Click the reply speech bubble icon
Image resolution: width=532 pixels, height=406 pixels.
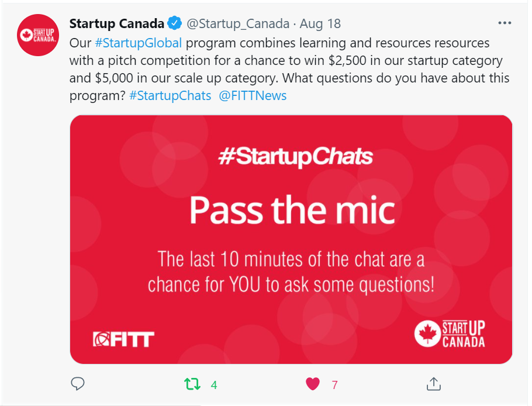(x=77, y=384)
